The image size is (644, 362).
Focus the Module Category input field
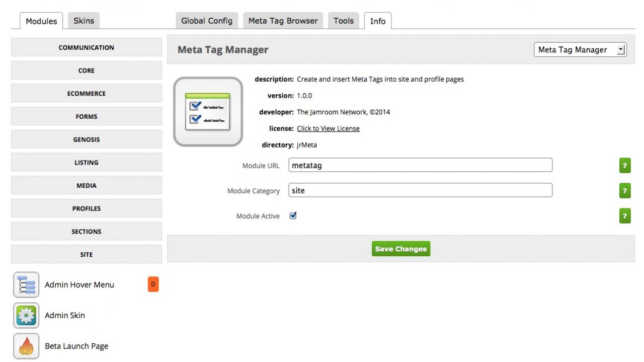tap(420, 190)
